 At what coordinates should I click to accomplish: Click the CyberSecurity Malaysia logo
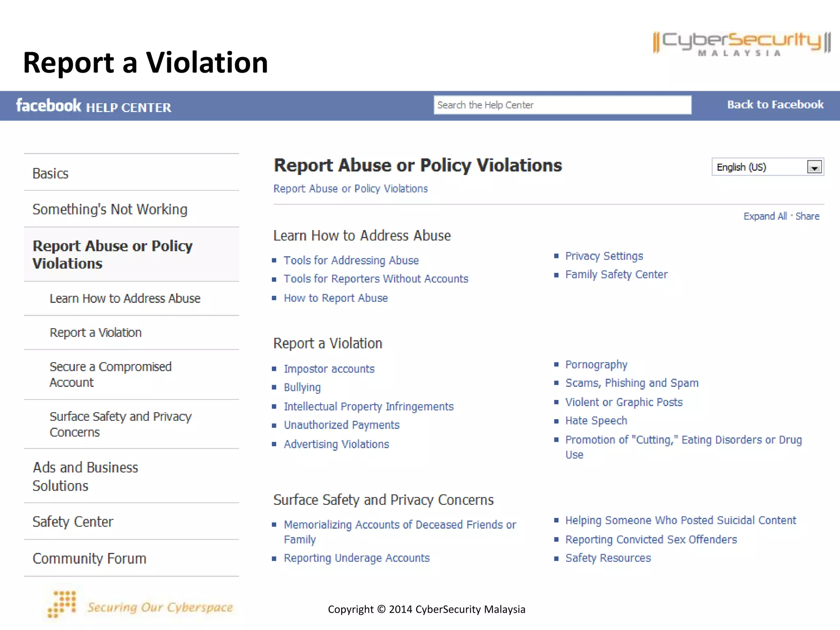[742, 43]
